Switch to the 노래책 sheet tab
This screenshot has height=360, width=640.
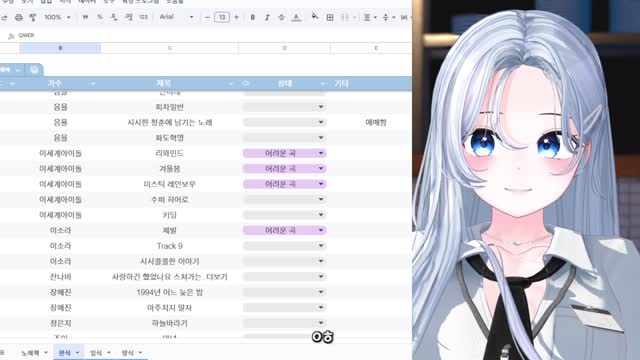(34, 353)
